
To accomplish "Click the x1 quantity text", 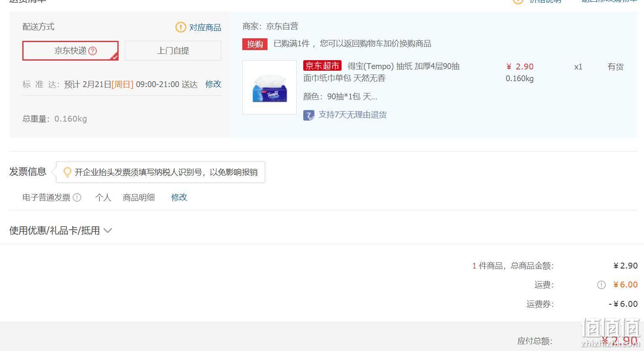I will pyautogui.click(x=578, y=66).
